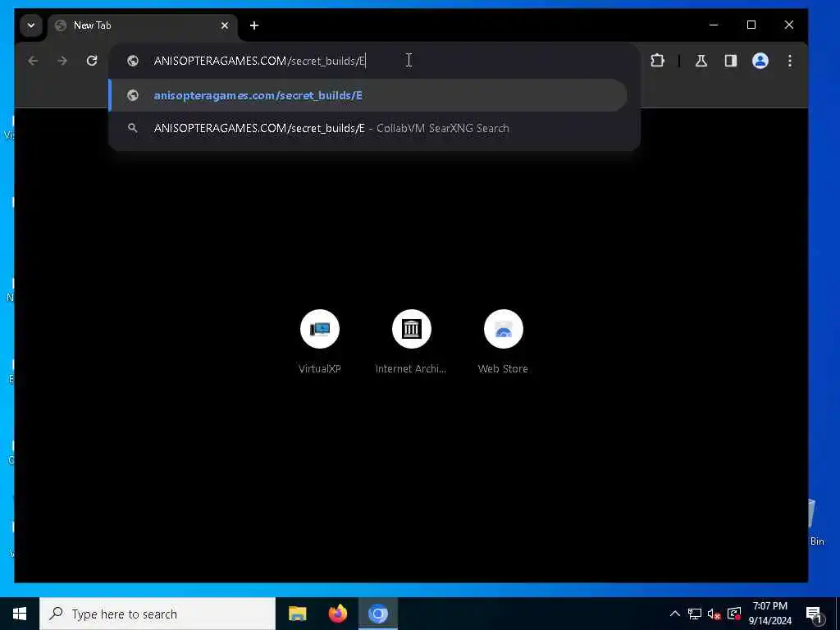This screenshot has height=630, width=840.
Task: Click globe icon of URL suggestion
Action: 133,95
